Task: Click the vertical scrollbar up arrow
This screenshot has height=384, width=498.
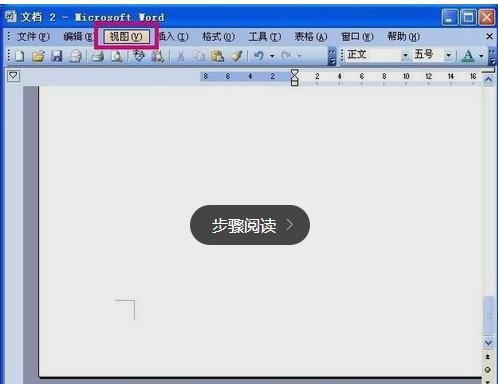Action: 488,80
